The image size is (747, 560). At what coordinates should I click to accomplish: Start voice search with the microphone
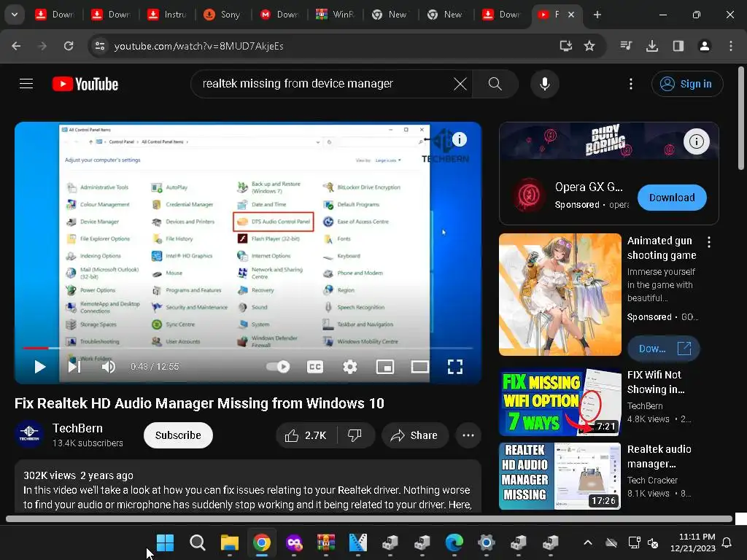pyautogui.click(x=544, y=84)
